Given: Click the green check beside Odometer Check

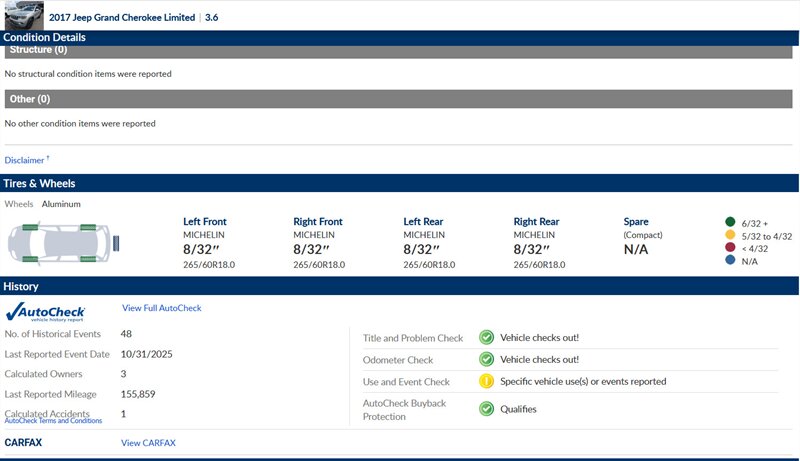Looking at the screenshot, I should (486, 360).
